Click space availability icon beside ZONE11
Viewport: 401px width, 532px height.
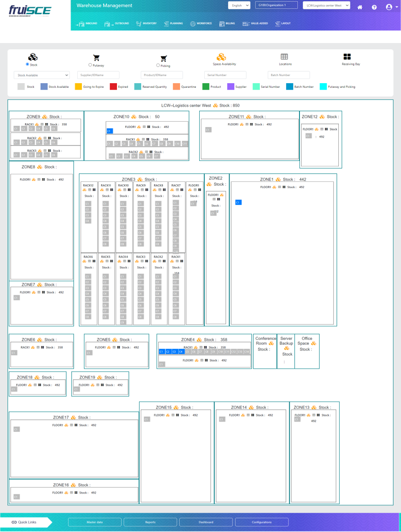point(248,116)
